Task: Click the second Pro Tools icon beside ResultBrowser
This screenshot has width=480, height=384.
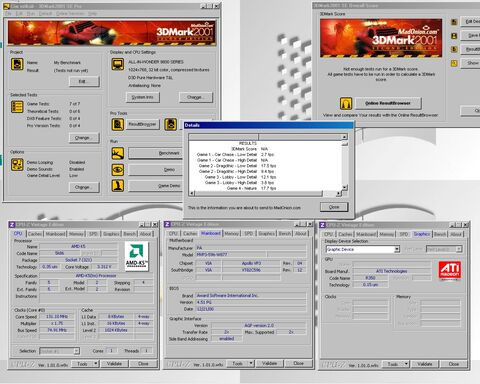Action: tap(170, 124)
